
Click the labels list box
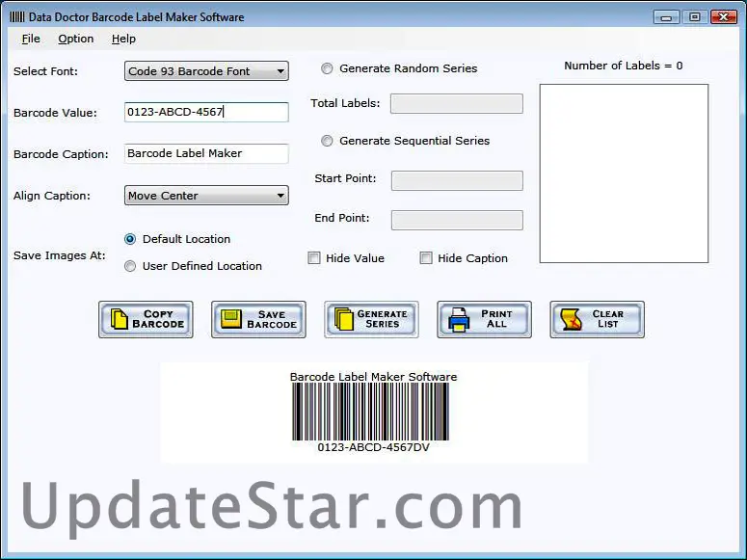click(x=624, y=173)
